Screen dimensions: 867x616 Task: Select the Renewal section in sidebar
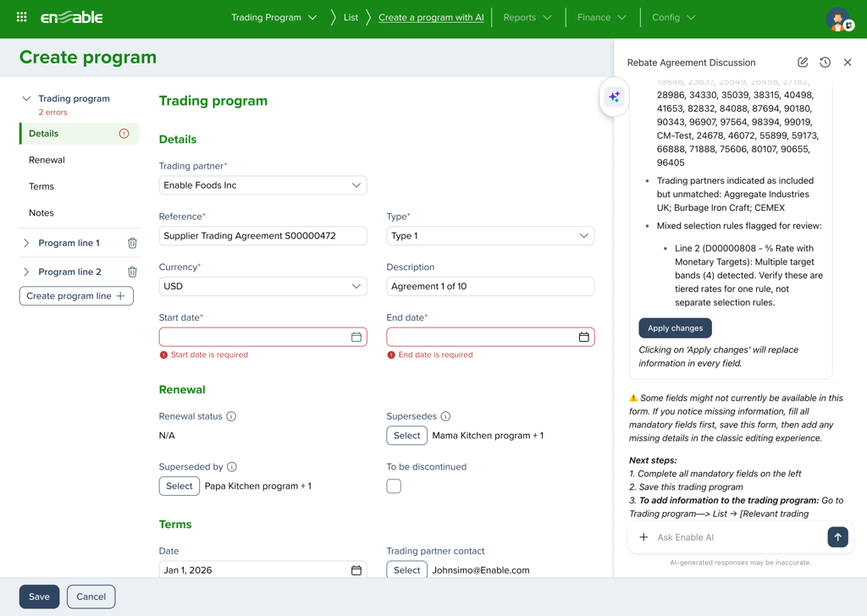pos(47,160)
